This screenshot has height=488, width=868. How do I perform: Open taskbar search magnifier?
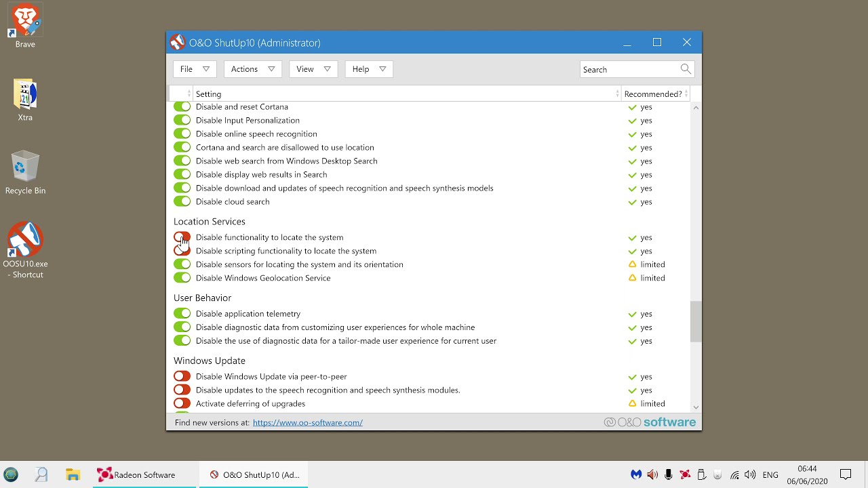41,474
